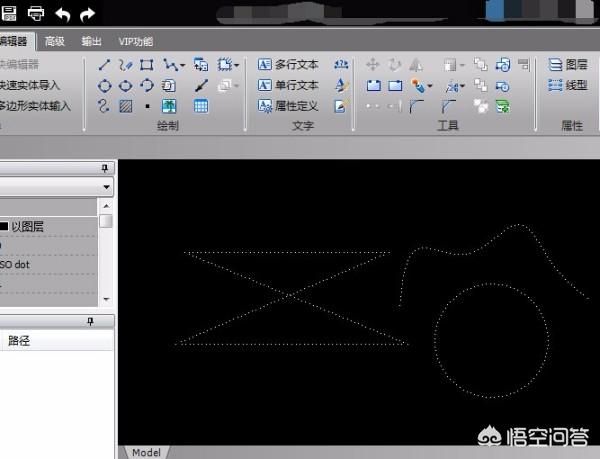Click the black layer color swatch
Viewport: 600px width, 459px height.
[x=4, y=227]
